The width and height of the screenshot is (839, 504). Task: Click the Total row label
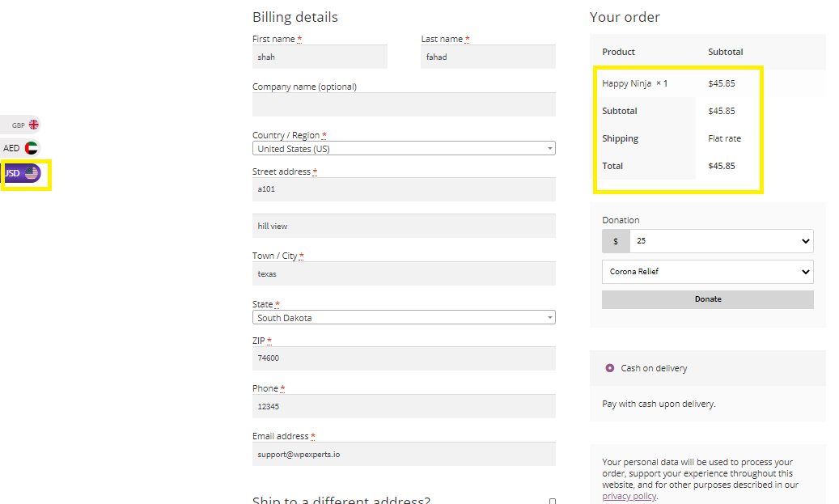[x=612, y=166]
